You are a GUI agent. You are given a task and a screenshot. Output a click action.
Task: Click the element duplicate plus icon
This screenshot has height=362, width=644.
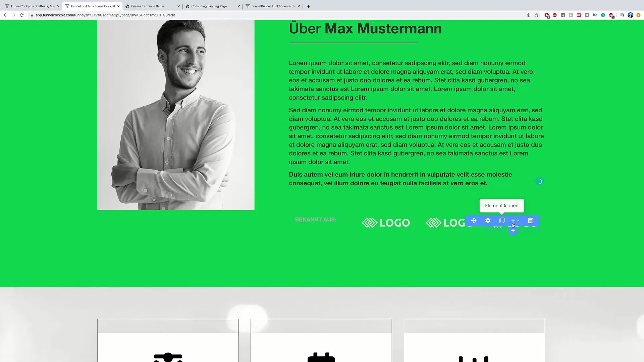click(x=513, y=221)
